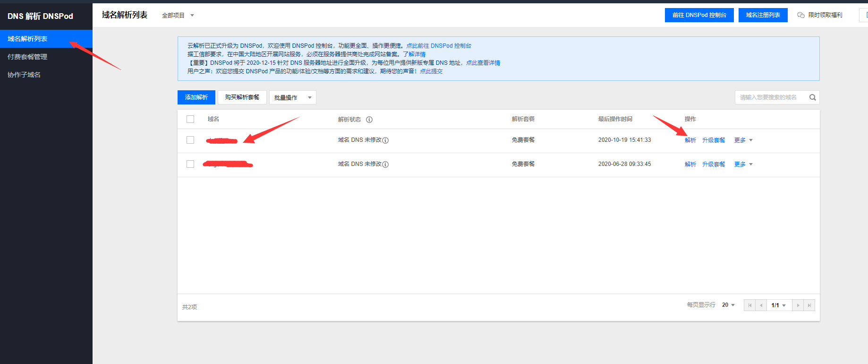The width and height of the screenshot is (868, 364).
Task: Click 解析 link in 2020-06-28 row
Action: click(690, 165)
